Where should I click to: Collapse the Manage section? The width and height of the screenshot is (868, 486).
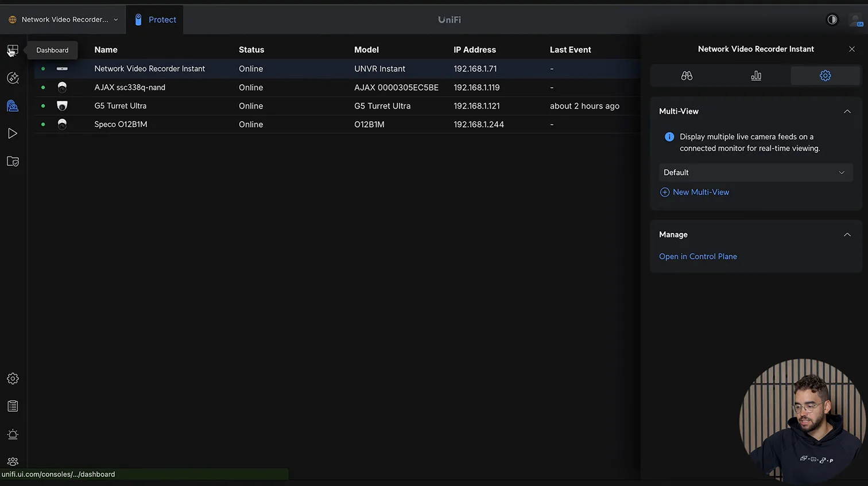pyautogui.click(x=847, y=235)
